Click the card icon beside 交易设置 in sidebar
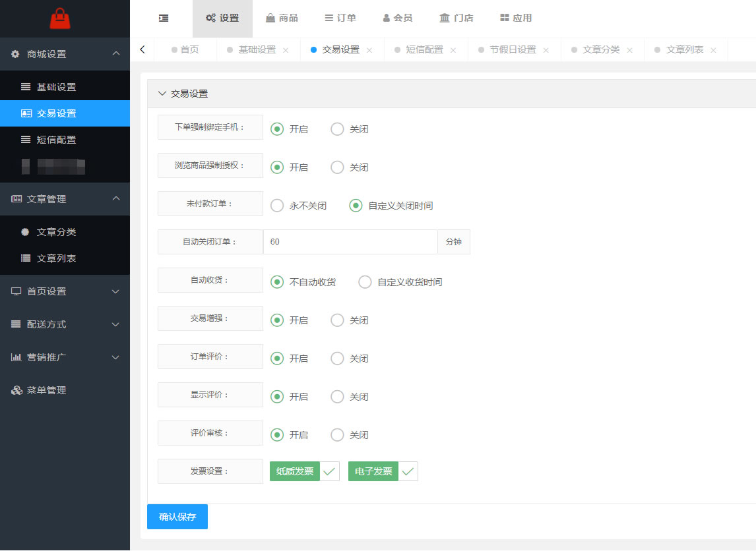This screenshot has height=551, width=756. [x=26, y=113]
